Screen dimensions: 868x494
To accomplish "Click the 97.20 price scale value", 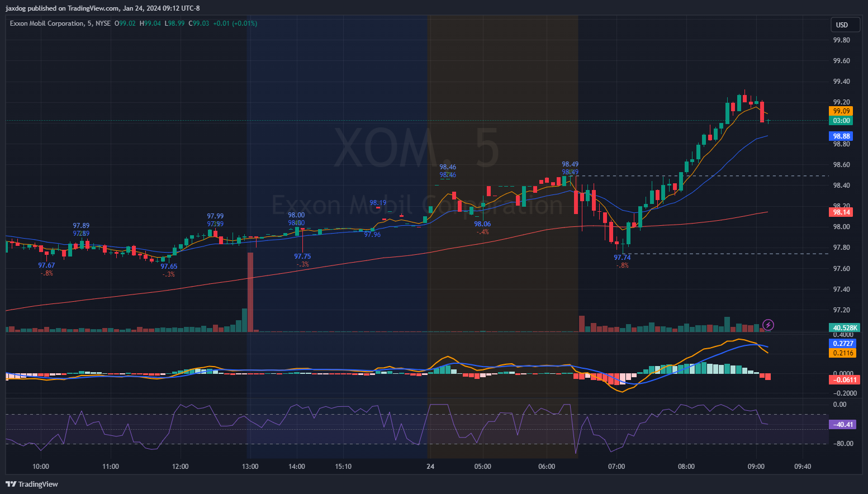I will tap(841, 310).
